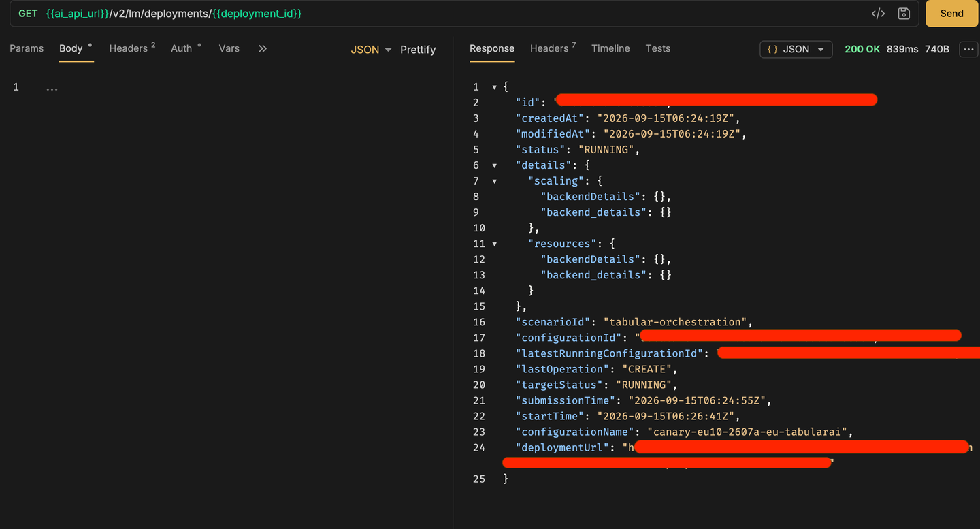Screen dimensions: 980x529
Task: Select the Response tab
Action: (492, 48)
